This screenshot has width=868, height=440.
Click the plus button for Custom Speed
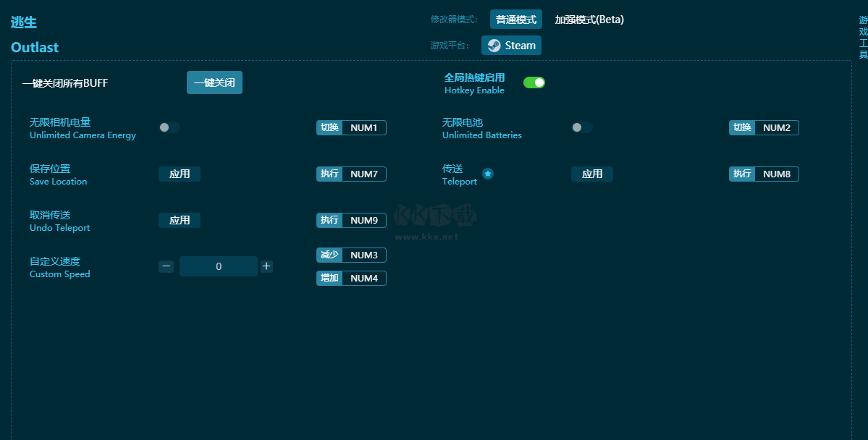tap(266, 266)
